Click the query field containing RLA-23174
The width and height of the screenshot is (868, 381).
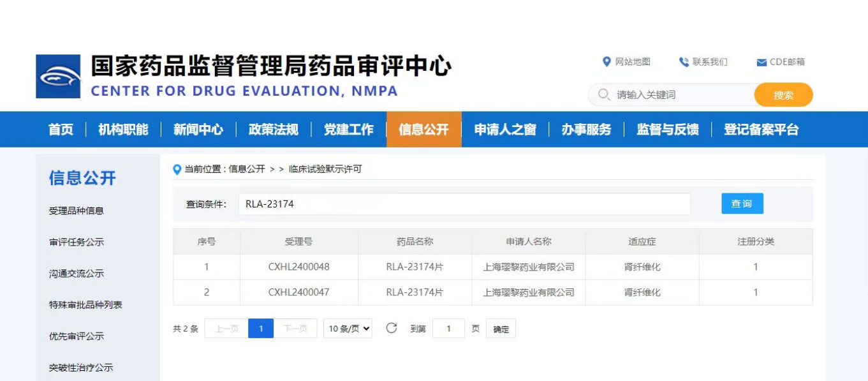tap(464, 204)
